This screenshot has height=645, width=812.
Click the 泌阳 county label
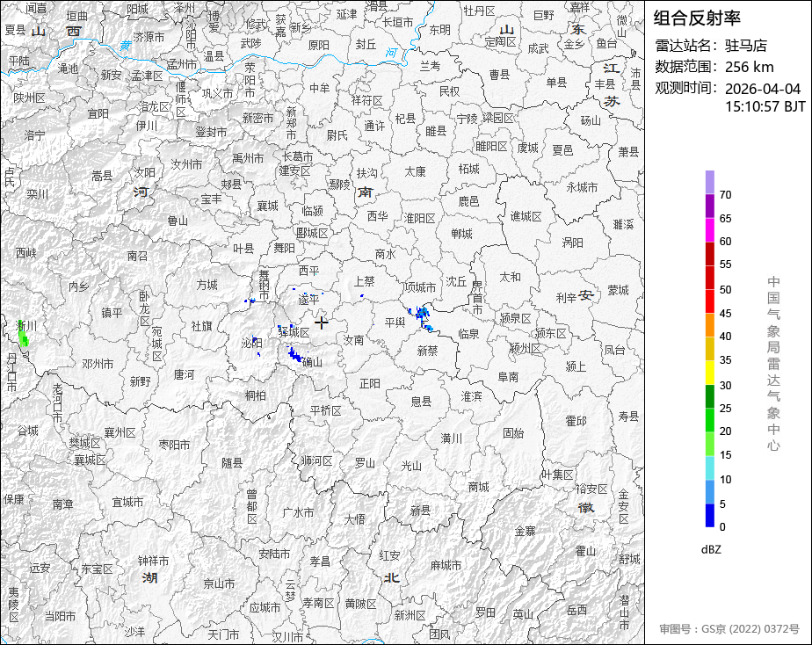pos(251,343)
